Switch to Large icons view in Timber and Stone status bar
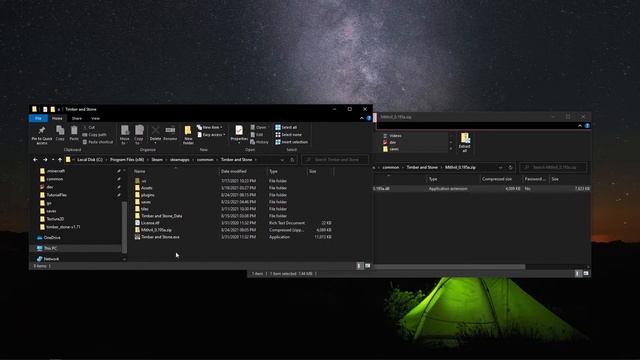This screenshot has height=360, width=640. pos(367,266)
